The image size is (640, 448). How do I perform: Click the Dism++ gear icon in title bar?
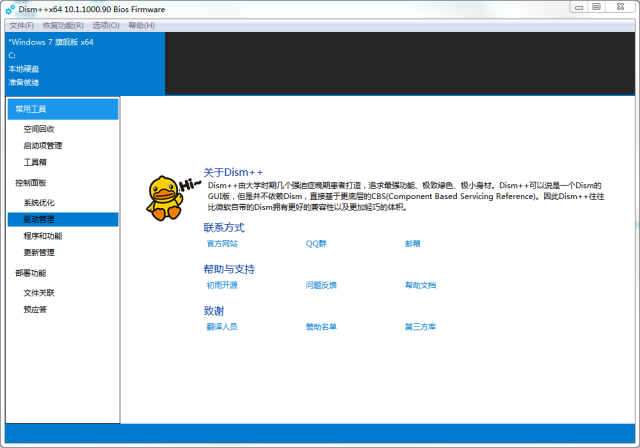pyautogui.click(x=10, y=9)
